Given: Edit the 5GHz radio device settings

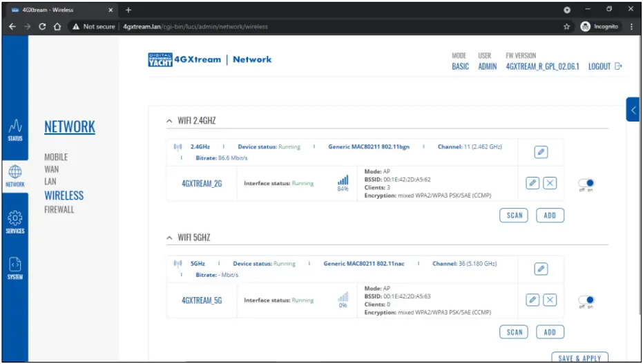Looking at the screenshot, I should click(541, 269).
